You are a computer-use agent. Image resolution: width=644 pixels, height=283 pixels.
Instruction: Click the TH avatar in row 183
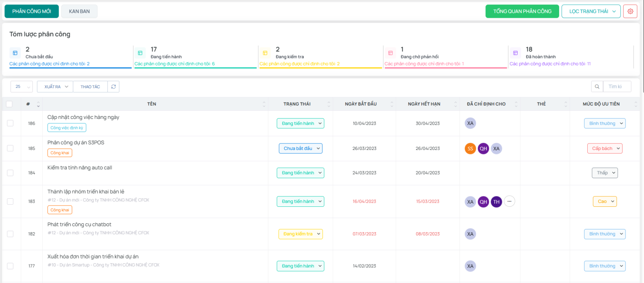(x=496, y=202)
